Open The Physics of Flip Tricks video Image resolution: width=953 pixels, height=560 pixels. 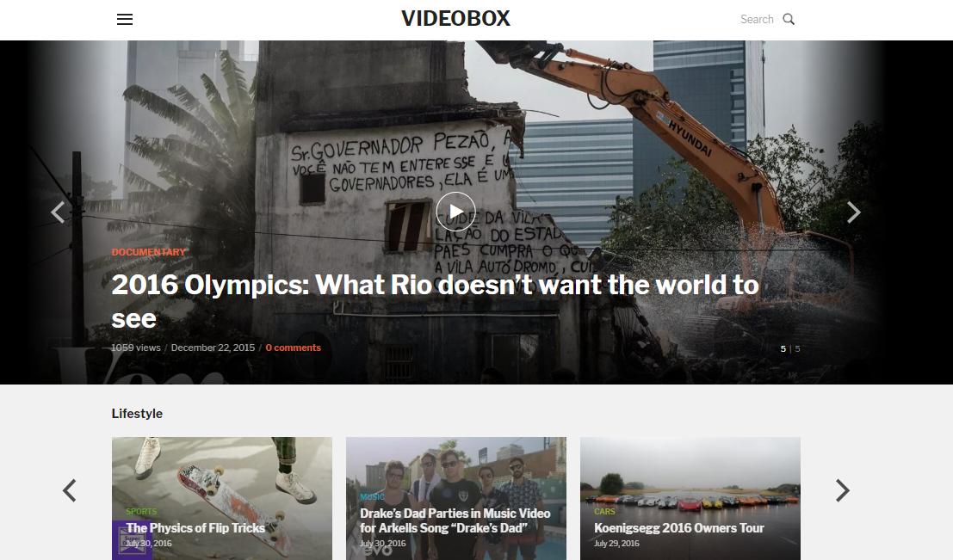pos(195,528)
